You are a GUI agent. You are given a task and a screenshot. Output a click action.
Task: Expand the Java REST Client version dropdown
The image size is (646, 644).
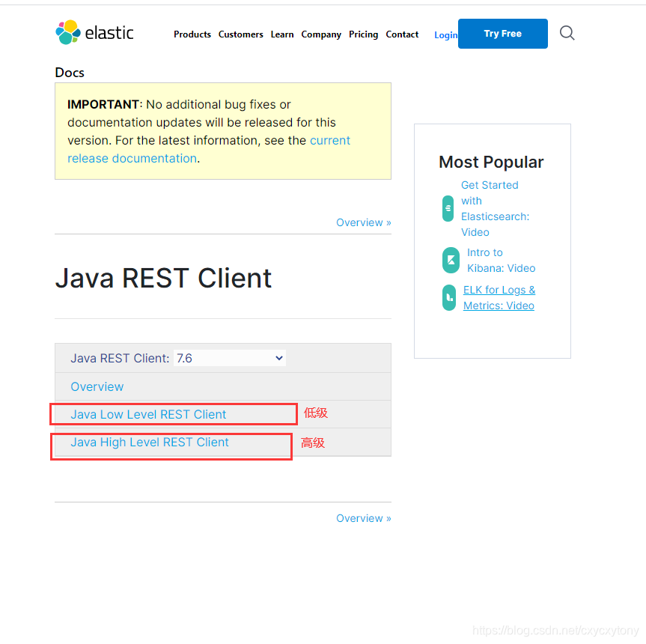(x=230, y=358)
